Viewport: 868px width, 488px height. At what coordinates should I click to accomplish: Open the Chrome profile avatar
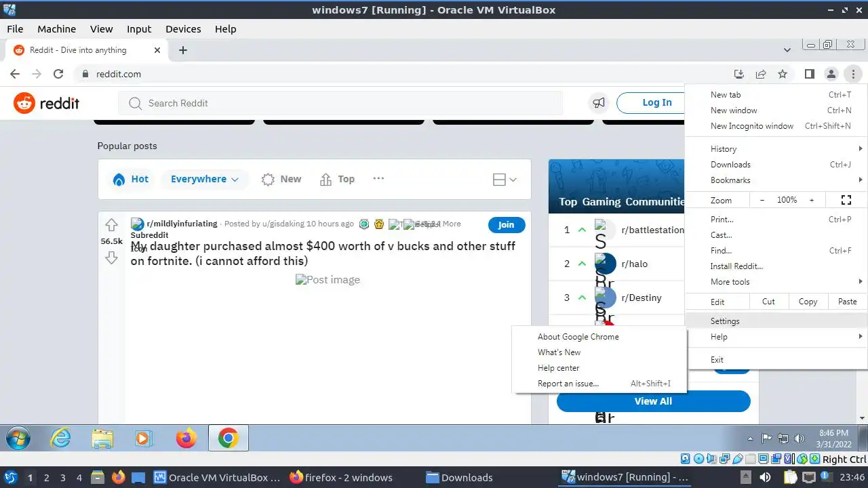coord(831,74)
